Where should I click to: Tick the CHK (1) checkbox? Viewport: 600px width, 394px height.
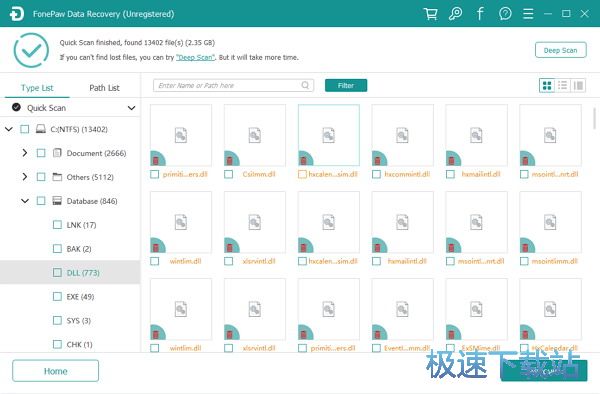(57, 344)
